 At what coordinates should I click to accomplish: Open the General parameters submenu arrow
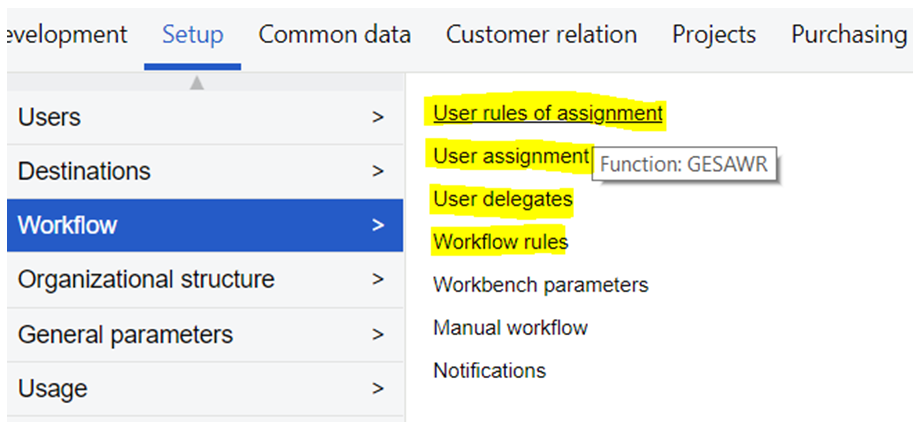377,334
